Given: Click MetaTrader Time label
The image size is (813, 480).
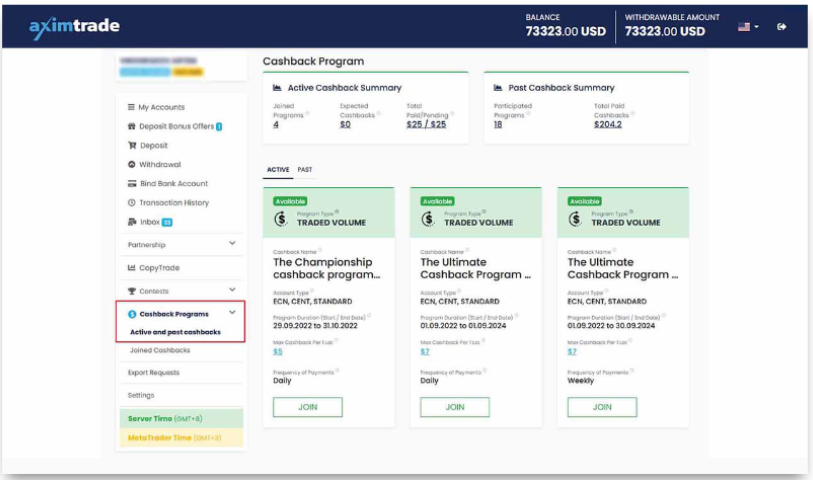Looking at the screenshot, I should click(x=174, y=438).
